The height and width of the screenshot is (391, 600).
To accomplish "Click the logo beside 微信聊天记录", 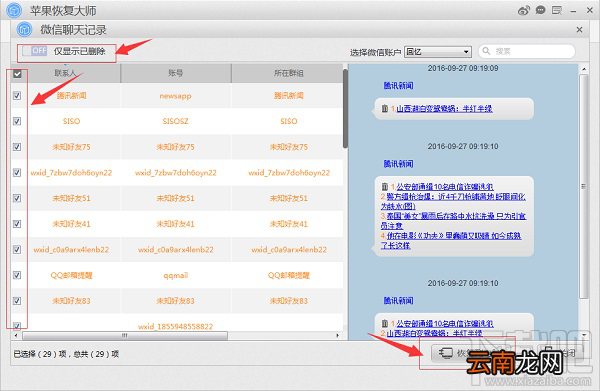I will point(25,29).
